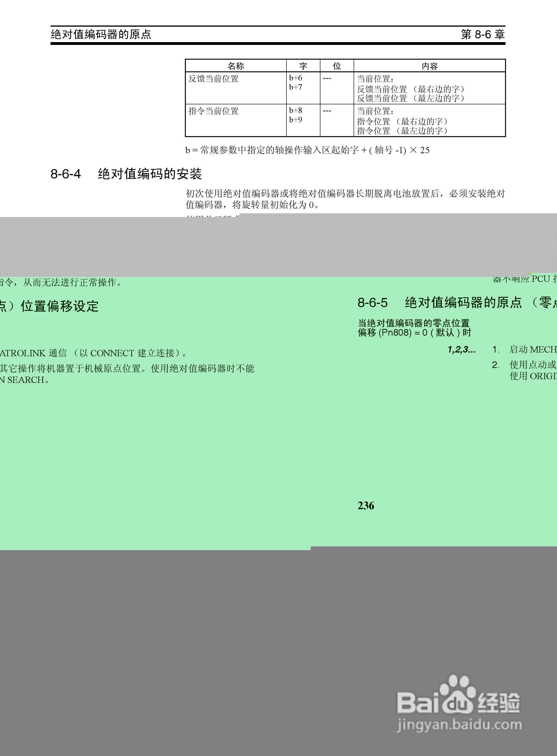Click the page header title 绝对值编码器的原点
The width and height of the screenshot is (557, 756).
click(101, 34)
